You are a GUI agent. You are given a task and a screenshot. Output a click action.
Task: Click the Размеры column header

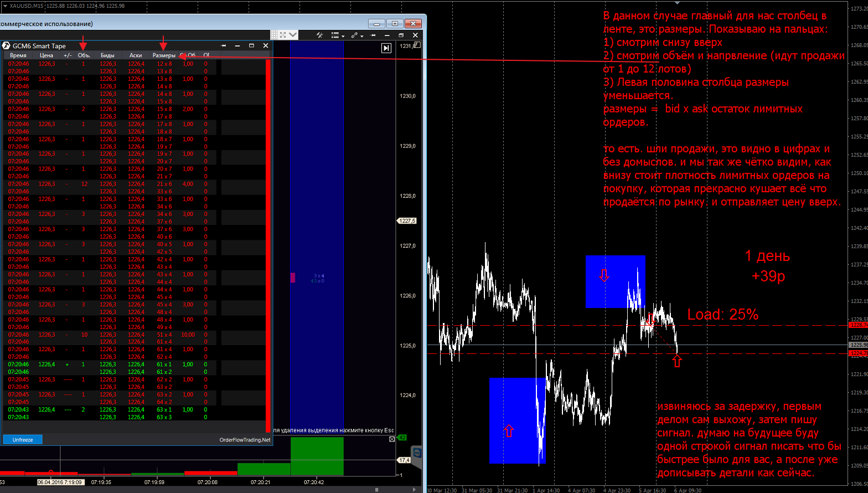164,55
